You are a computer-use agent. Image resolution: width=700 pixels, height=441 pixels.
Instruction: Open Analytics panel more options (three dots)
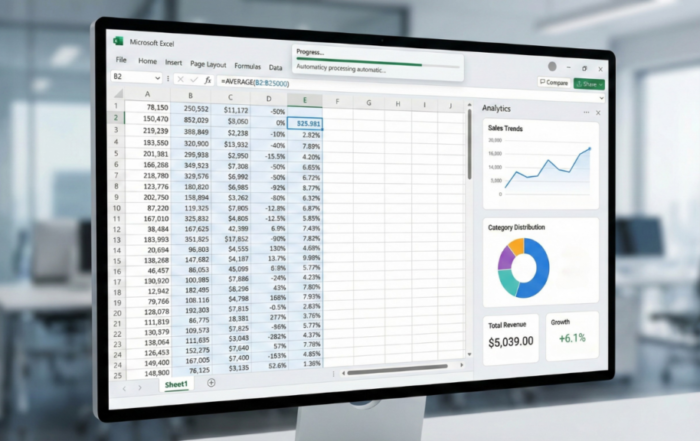click(586, 112)
